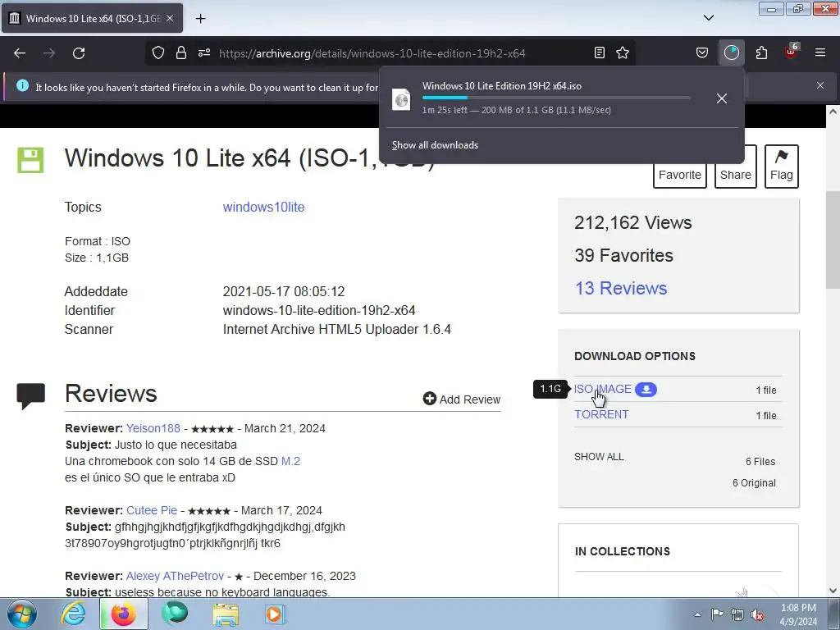Open the Action Center flag icon
This screenshot has width=840, height=630.
(x=717, y=614)
